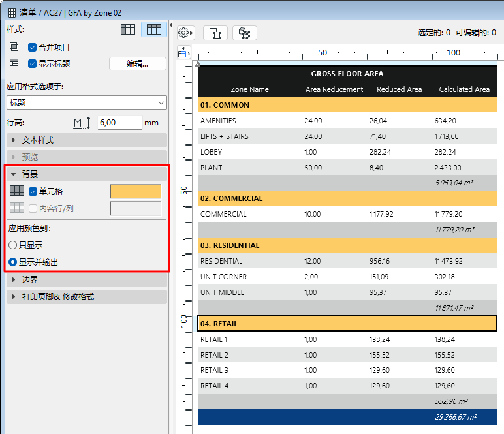This screenshot has width=504, height=434.
Task: Expand the 文本样式 section
Action: click(86, 140)
